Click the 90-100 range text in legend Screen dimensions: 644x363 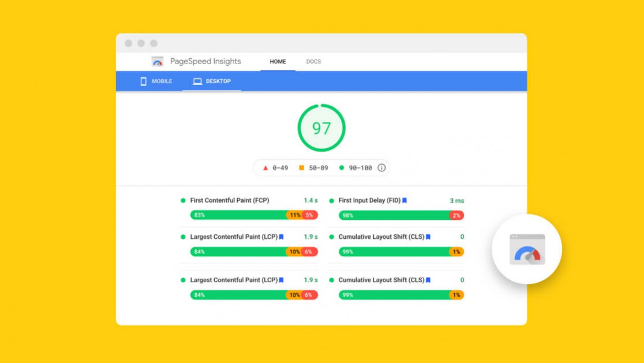(360, 168)
